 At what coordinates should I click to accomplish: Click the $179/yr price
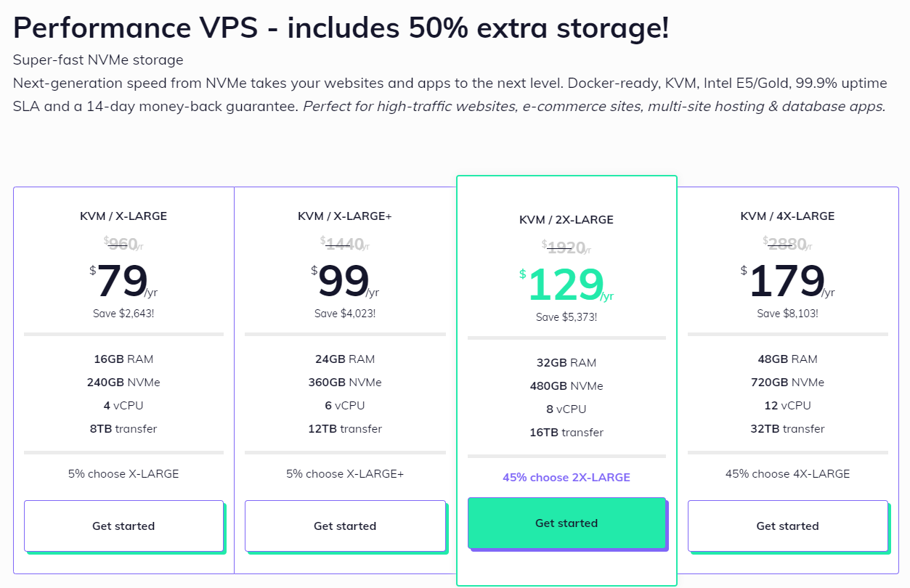(787, 282)
